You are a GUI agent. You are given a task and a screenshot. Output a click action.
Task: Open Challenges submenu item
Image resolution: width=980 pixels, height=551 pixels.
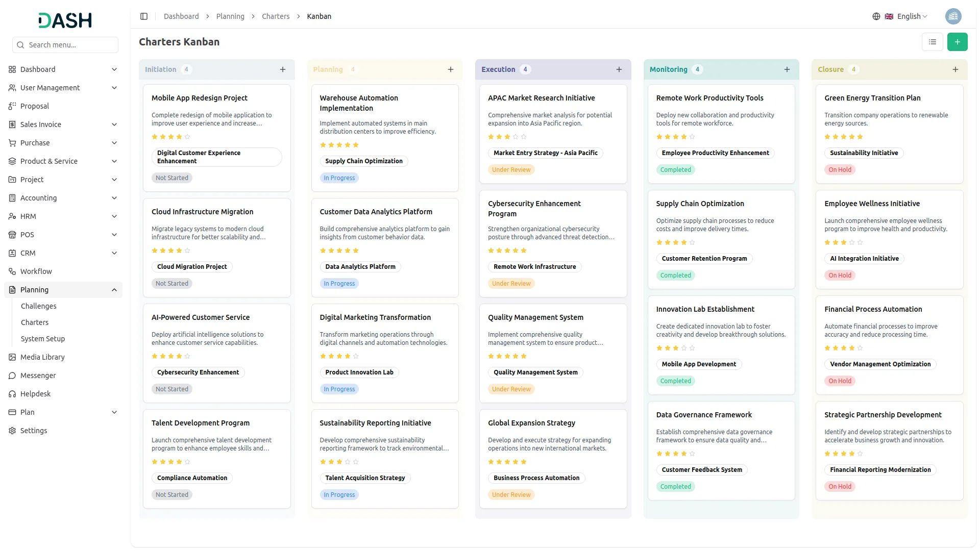coord(38,306)
